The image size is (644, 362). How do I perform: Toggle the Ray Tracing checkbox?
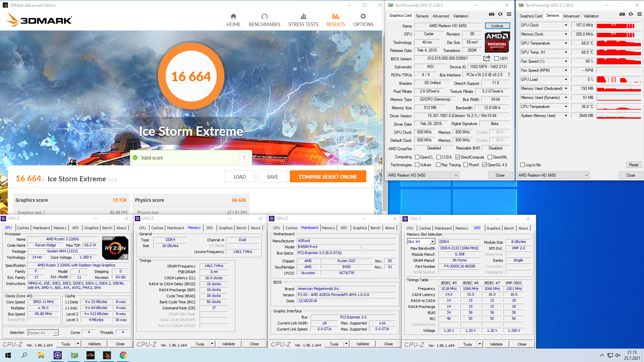click(x=438, y=165)
